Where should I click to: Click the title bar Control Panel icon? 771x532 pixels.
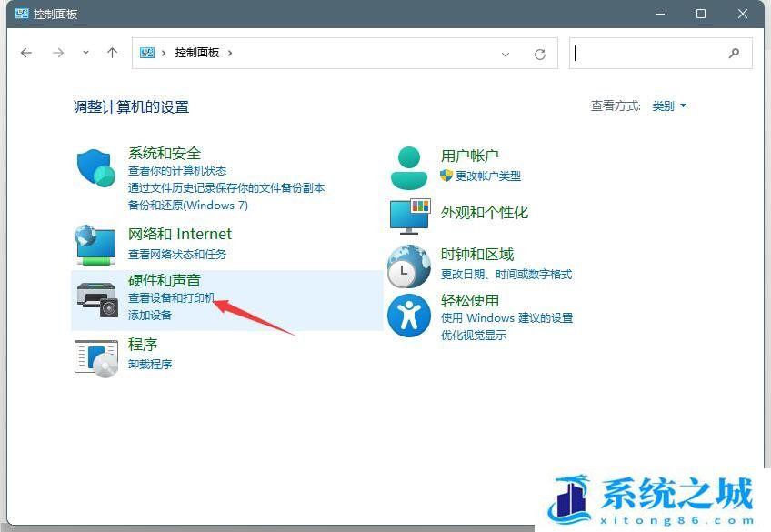coord(22,14)
